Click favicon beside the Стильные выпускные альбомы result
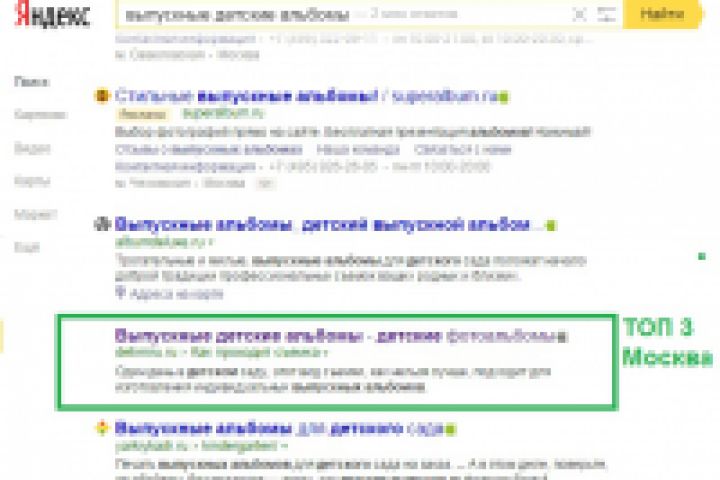The image size is (720, 480). click(102, 96)
